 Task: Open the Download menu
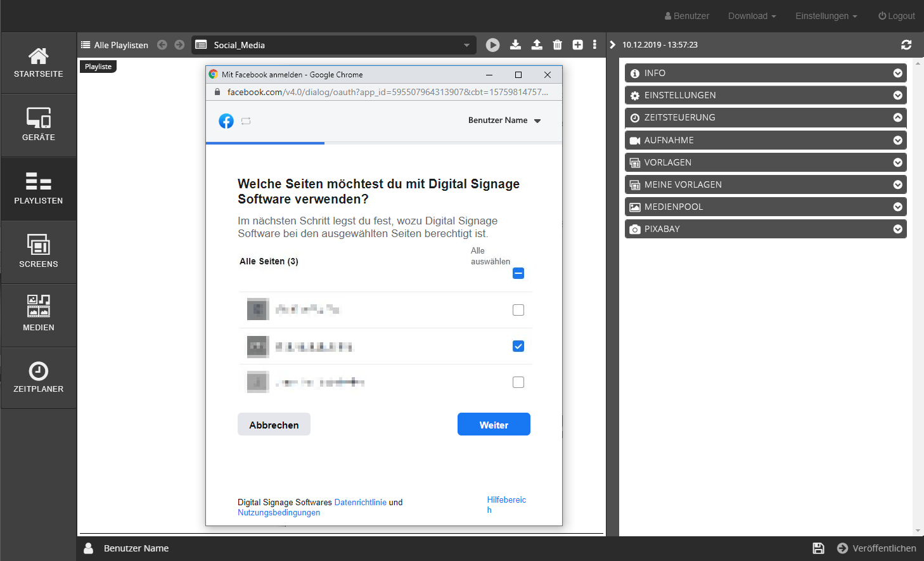click(x=752, y=16)
